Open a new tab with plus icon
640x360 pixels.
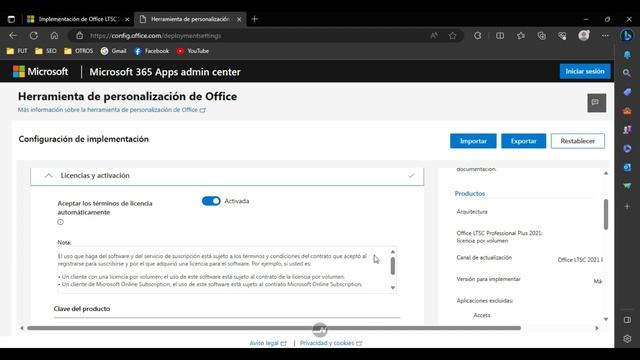[x=255, y=19]
